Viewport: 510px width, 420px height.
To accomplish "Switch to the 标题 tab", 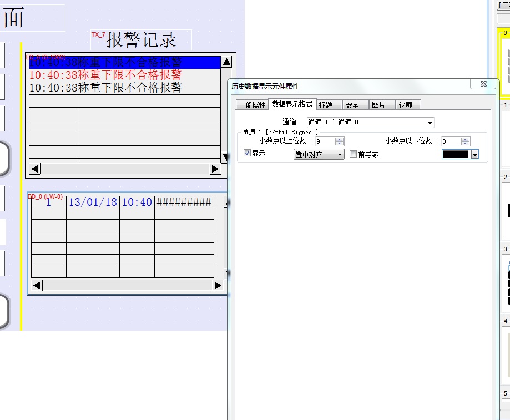I will tap(326, 105).
